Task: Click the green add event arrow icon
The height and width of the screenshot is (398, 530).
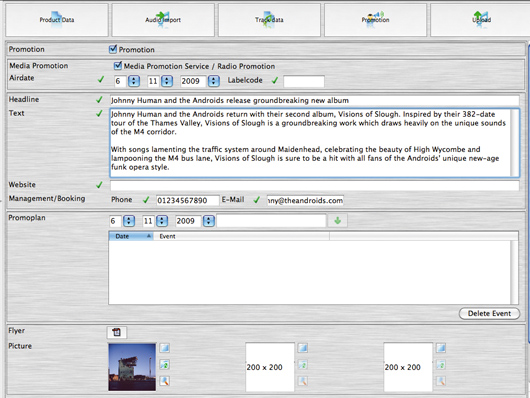Action: [x=337, y=221]
